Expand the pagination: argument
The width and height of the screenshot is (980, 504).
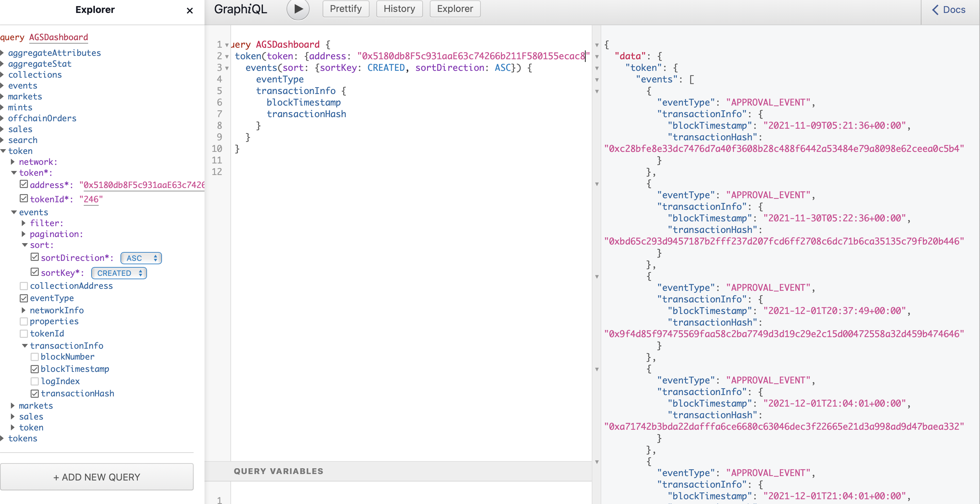tap(23, 234)
